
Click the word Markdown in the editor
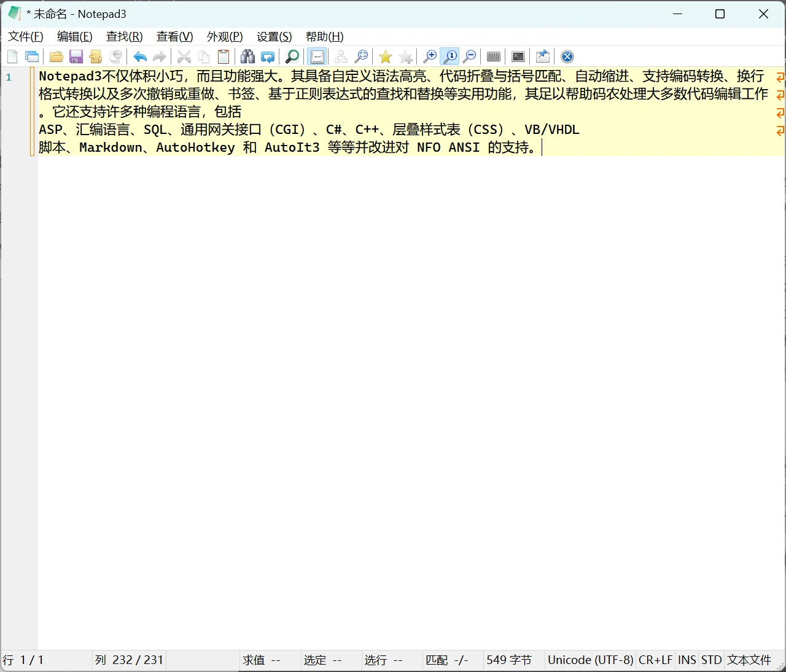tap(111, 147)
